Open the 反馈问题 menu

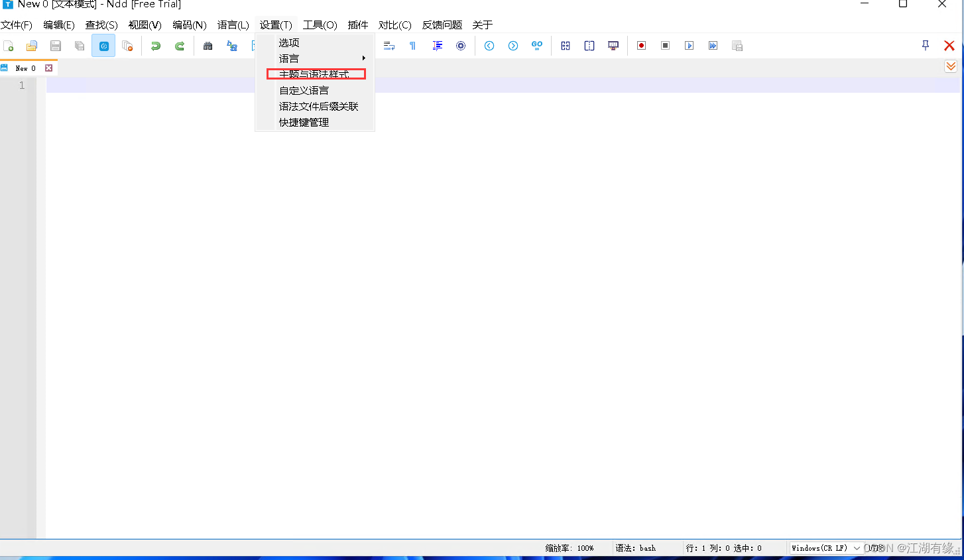tap(442, 25)
